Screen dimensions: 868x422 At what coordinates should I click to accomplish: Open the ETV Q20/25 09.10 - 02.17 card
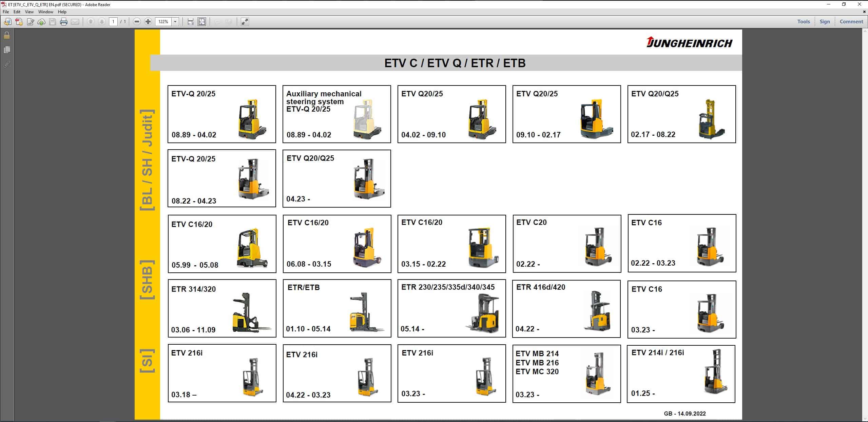point(566,114)
